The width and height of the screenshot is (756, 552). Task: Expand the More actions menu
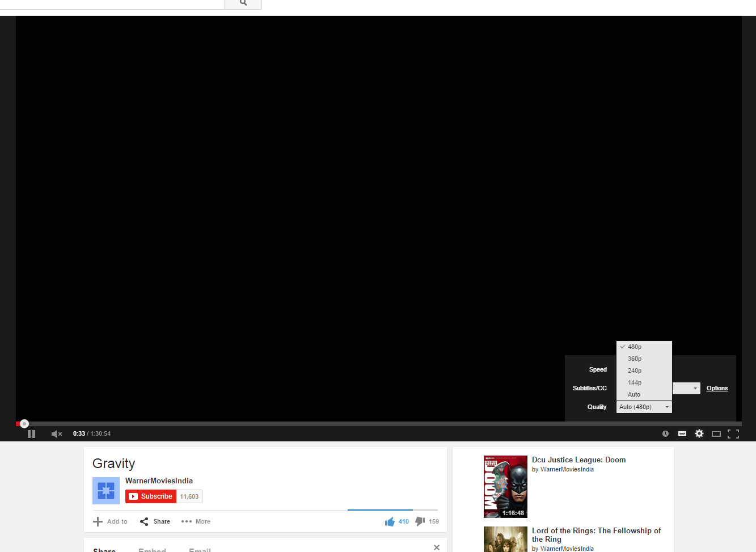point(196,521)
